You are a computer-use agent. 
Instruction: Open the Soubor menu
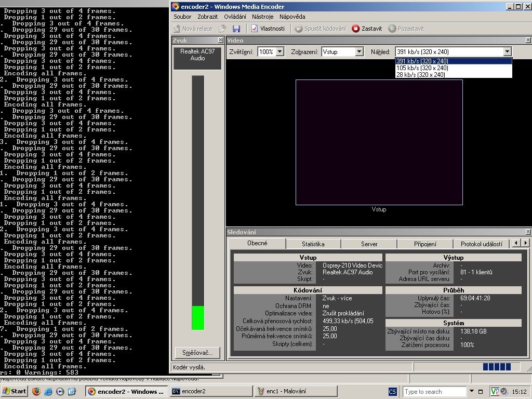[x=182, y=17]
